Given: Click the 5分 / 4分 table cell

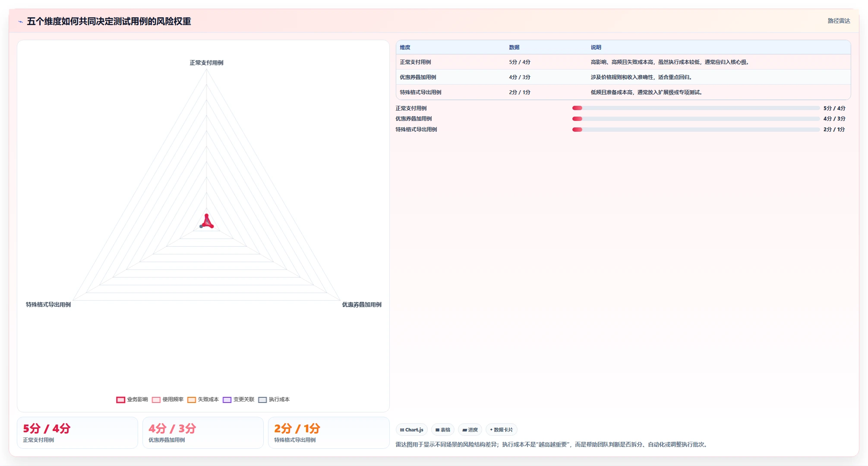Looking at the screenshot, I should 520,62.
